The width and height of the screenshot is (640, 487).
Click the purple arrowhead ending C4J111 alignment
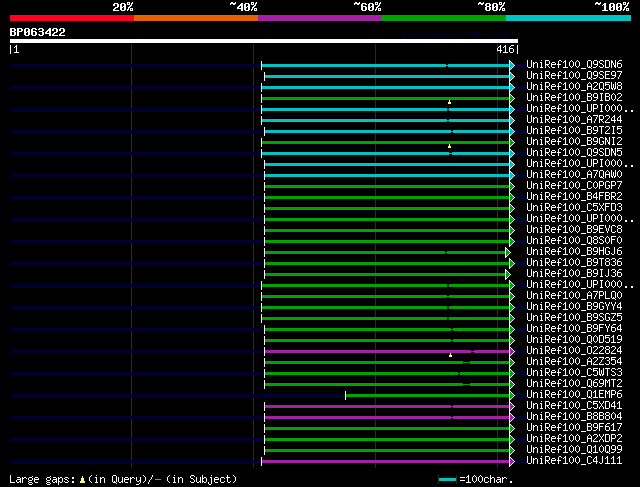pos(512,462)
